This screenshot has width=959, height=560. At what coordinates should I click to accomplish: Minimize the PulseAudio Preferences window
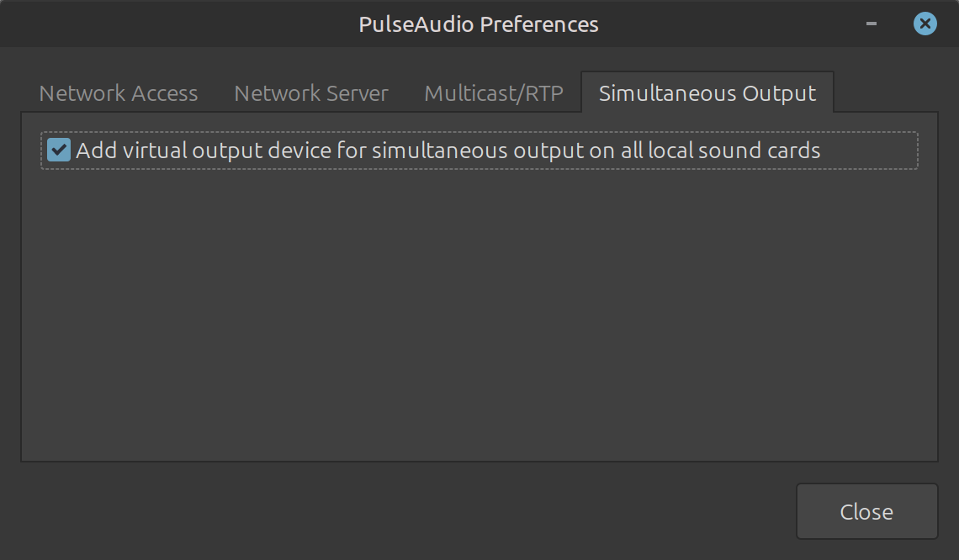[x=872, y=24]
